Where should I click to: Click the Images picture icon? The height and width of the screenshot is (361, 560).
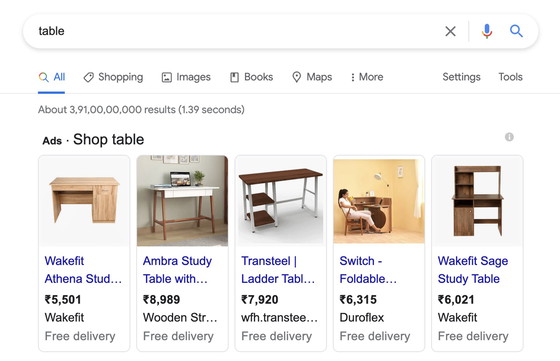[167, 77]
